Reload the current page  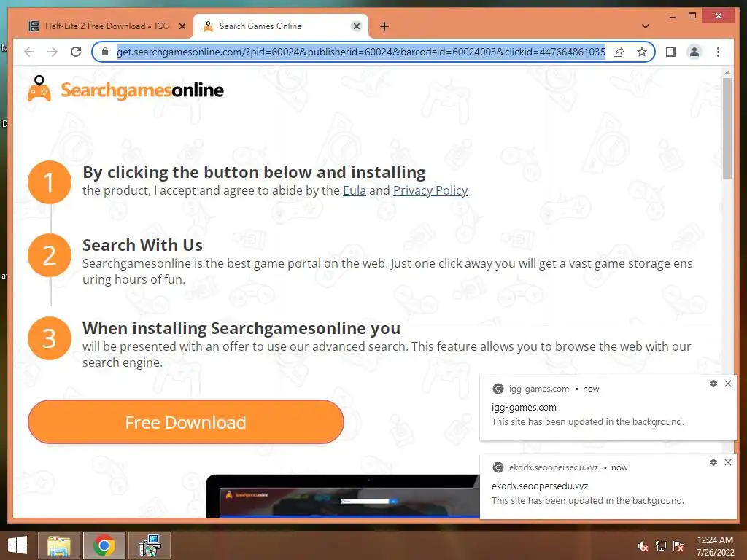click(76, 52)
